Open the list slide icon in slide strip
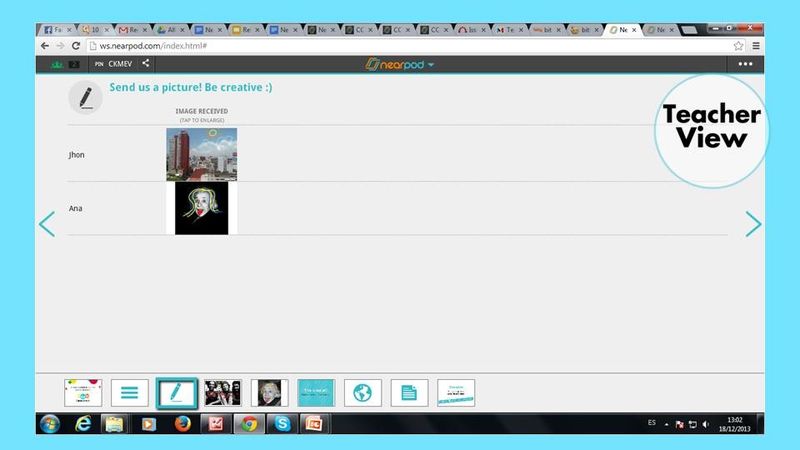 coord(130,392)
